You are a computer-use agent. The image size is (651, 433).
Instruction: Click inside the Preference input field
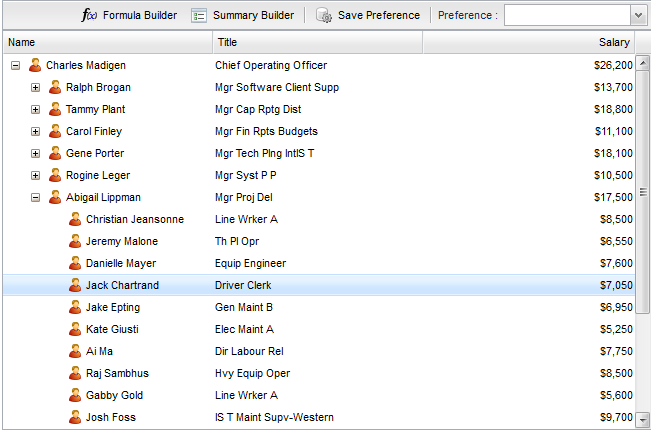567,15
